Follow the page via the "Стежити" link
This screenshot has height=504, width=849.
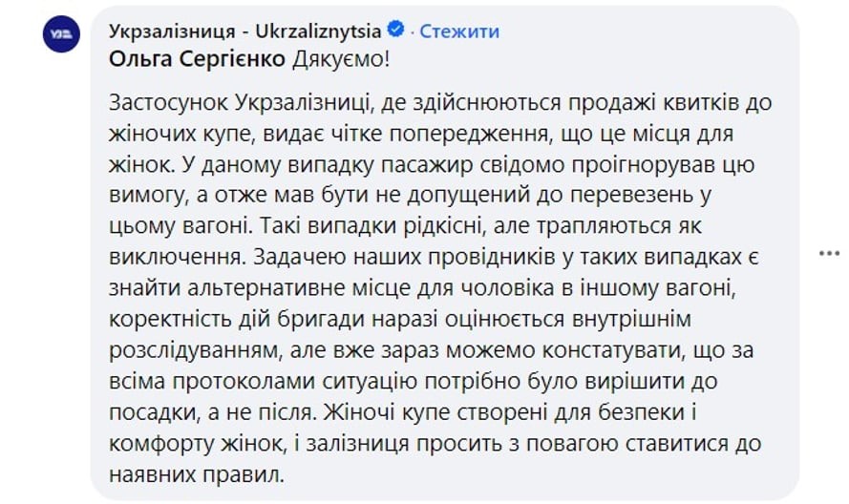459,31
